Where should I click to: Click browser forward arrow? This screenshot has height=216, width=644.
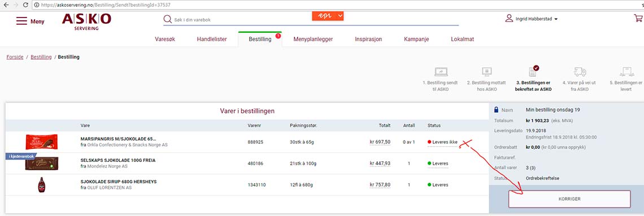tap(16, 5)
